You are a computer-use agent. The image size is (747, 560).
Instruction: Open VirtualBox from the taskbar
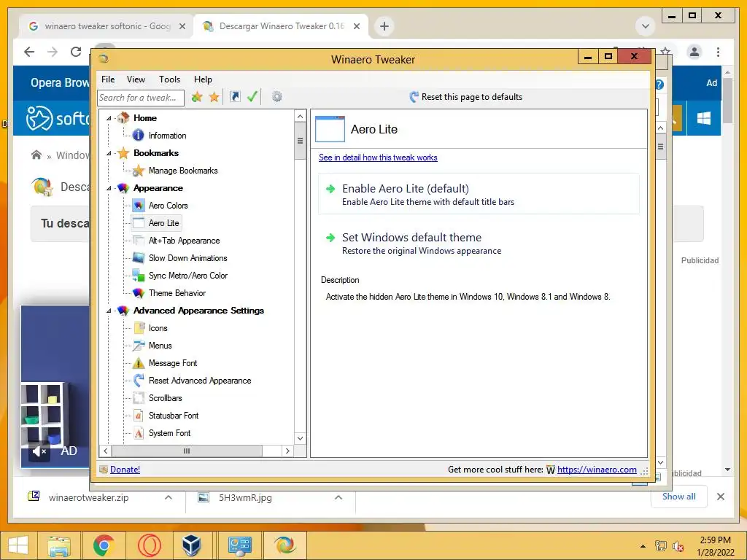(x=192, y=545)
